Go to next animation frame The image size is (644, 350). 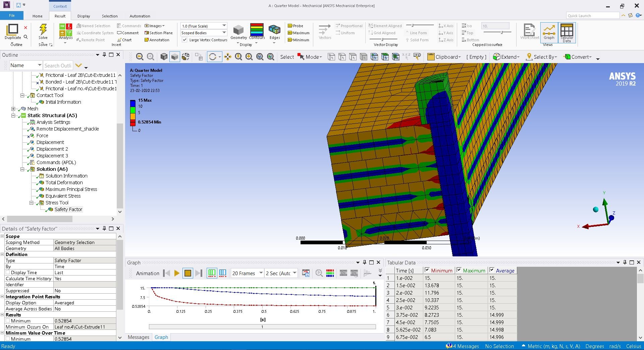199,273
